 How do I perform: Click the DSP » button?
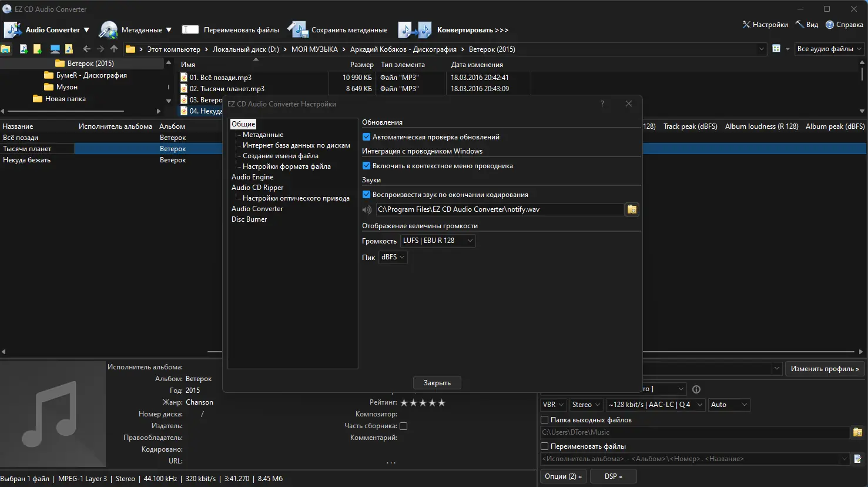click(x=613, y=476)
